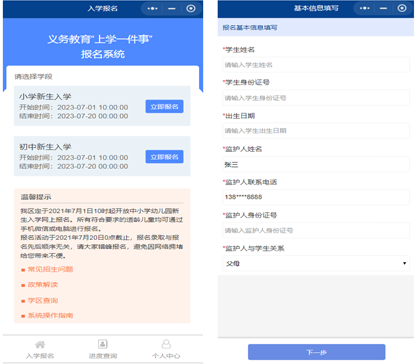Click the 小学新生入学 title text
420x364 pixels.
[45, 97]
